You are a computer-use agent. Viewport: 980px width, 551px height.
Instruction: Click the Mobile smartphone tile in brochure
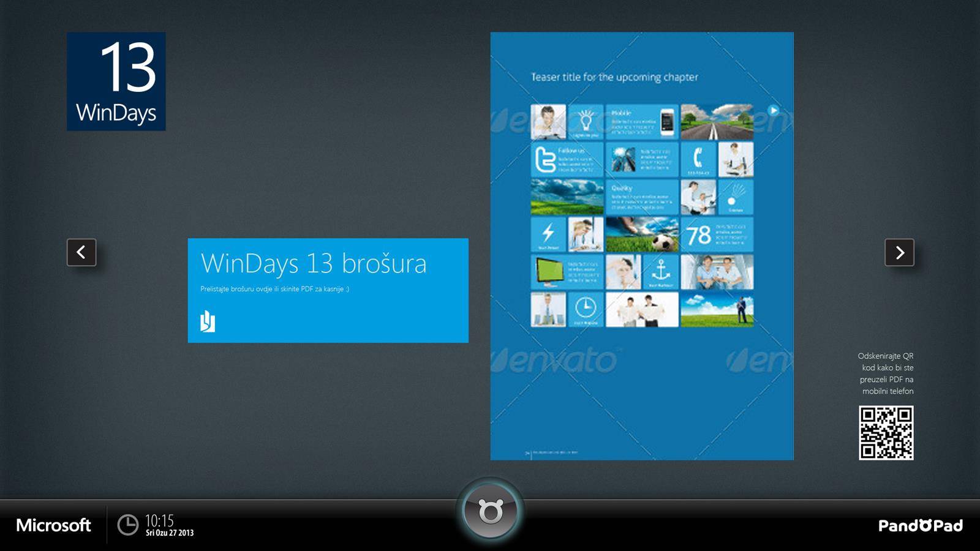(642, 122)
